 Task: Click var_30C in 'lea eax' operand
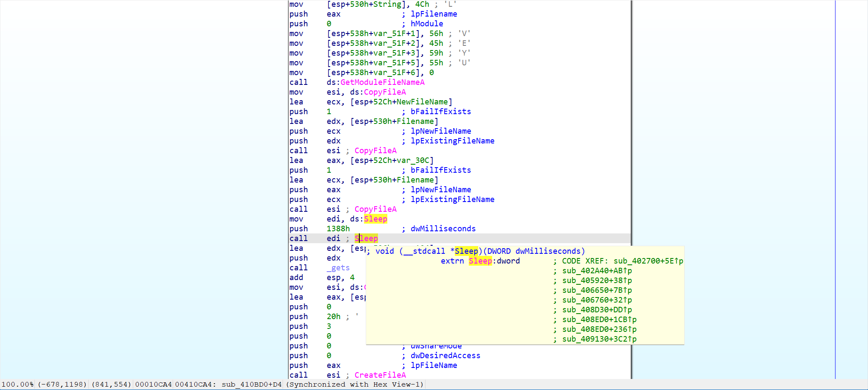[x=413, y=160]
